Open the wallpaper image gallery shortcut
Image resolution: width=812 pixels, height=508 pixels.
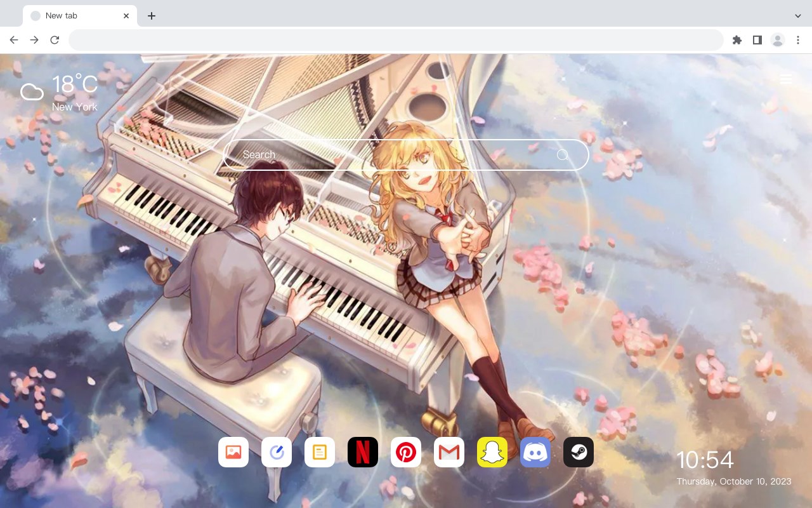[x=233, y=452]
